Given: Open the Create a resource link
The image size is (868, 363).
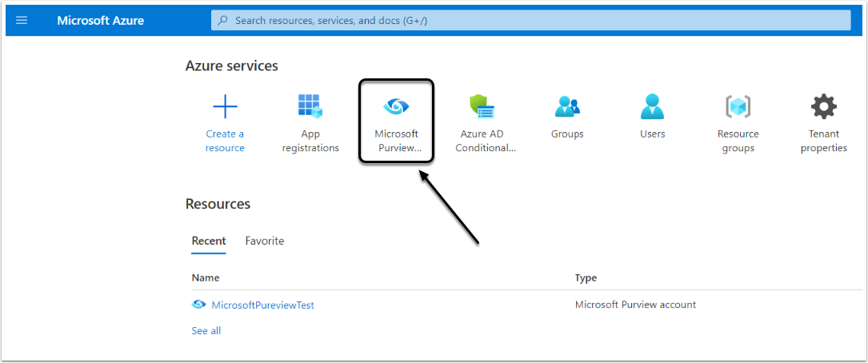Looking at the screenshot, I should click(225, 141).
